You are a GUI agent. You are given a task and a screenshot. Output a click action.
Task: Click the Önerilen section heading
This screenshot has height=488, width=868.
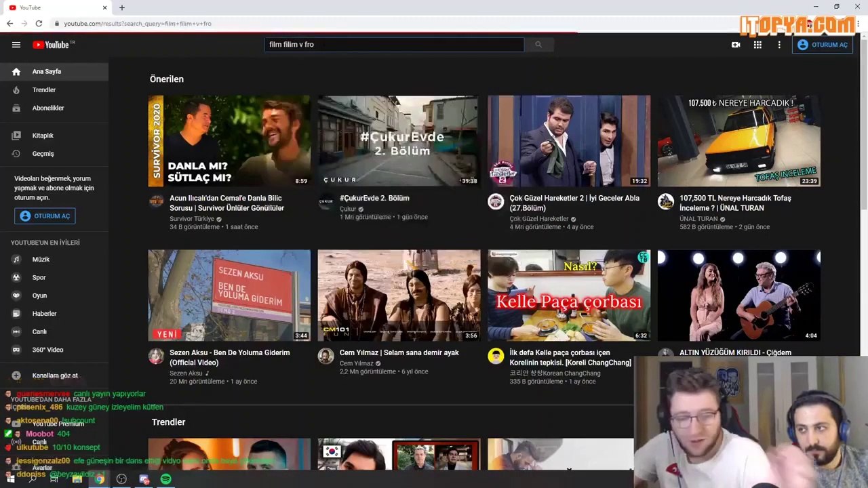coord(167,79)
